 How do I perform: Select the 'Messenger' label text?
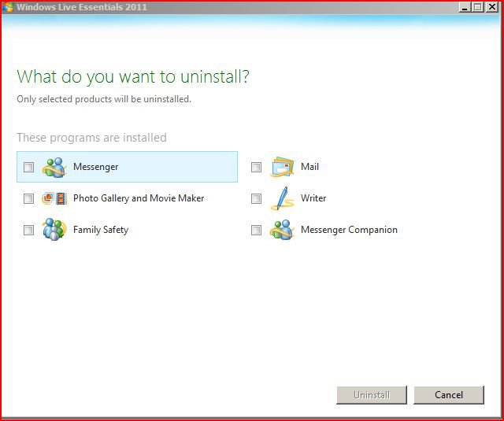click(x=96, y=167)
